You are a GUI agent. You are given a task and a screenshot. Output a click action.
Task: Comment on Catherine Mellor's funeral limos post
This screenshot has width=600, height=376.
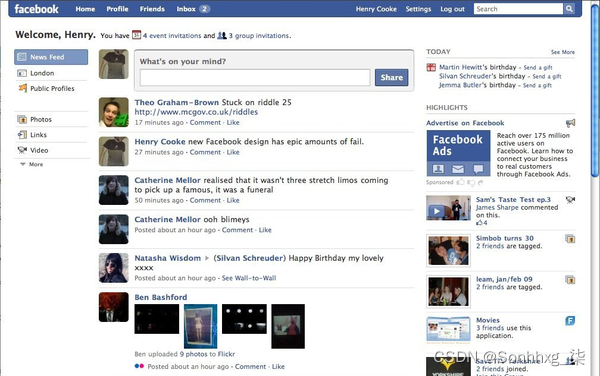point(205,200)
